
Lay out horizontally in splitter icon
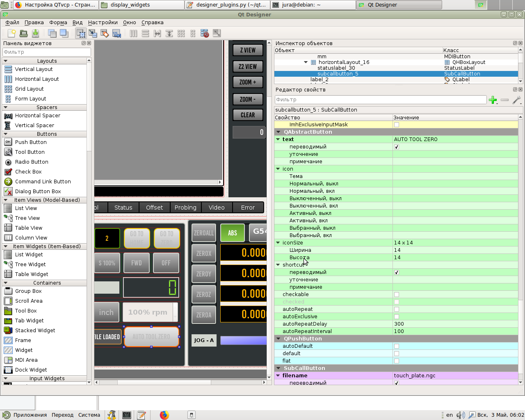pyautogui.click(x=157, y=33)
